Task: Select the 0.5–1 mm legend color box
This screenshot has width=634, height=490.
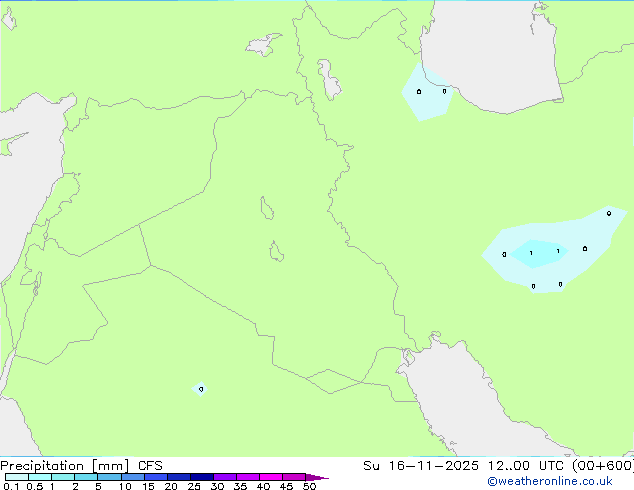Action: pos(40,477)
